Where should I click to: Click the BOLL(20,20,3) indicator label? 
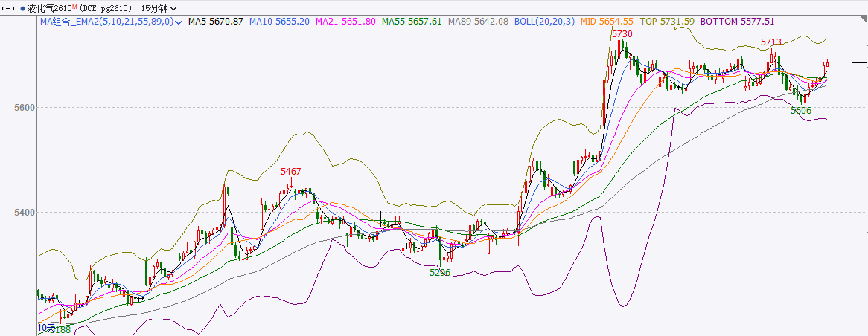(545, 22)
